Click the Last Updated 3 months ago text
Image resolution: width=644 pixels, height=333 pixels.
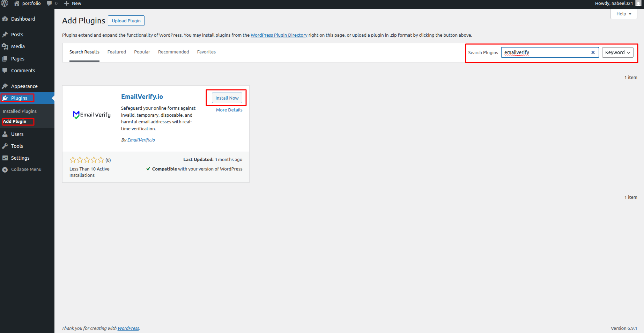[x=213, y=159]
